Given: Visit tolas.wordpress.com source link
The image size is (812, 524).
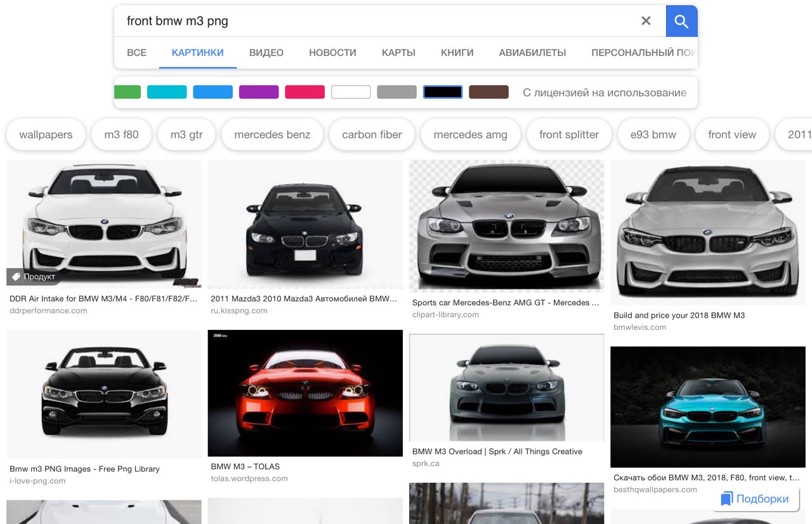Looking at the screenshot, I should [x=249, y=478].
